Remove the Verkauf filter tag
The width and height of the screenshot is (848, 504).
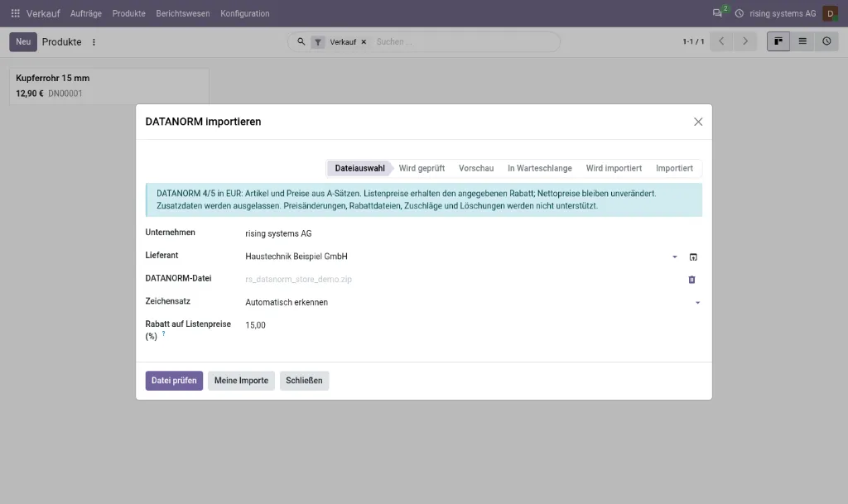click(364, 42)
